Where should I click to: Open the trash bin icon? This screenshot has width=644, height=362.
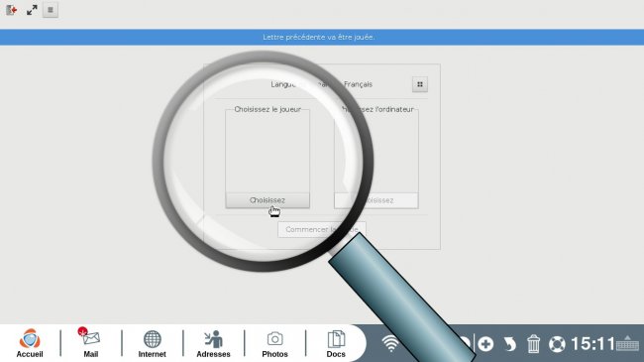(x=533, y=344)
